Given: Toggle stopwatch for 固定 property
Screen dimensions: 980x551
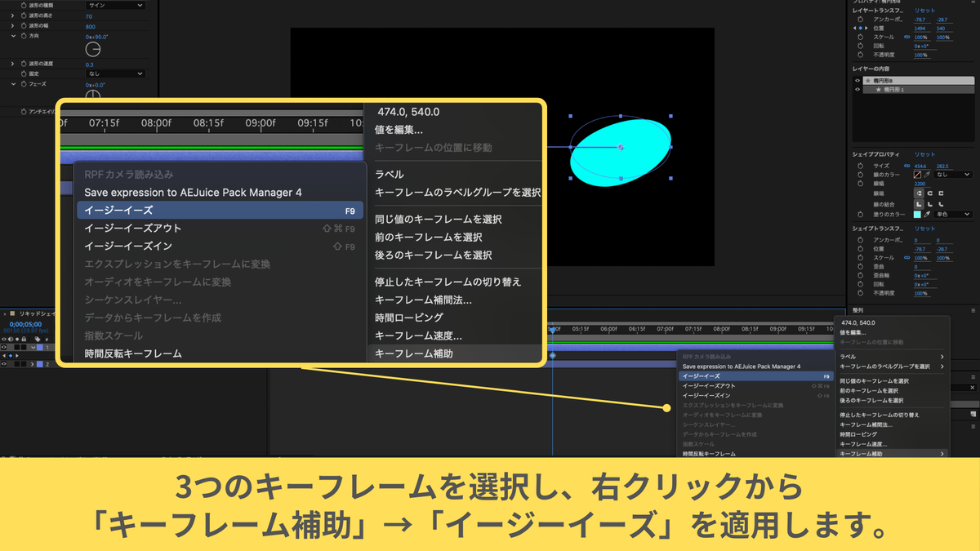Looking at the screenshot, I should pyautogui.click(x=24, y=73).
